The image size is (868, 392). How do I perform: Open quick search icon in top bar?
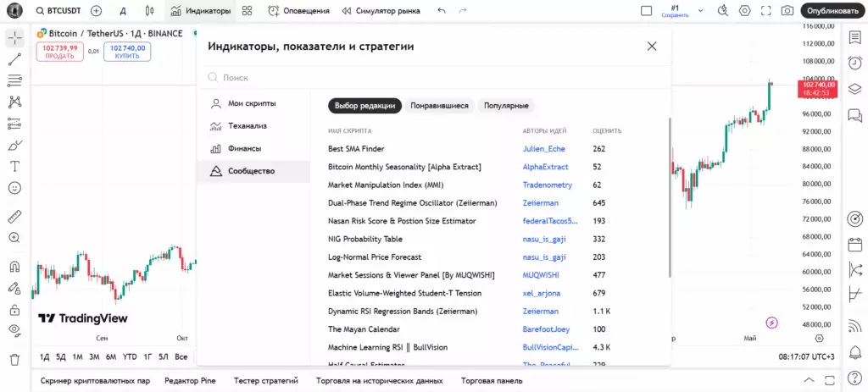pos(723,10)
